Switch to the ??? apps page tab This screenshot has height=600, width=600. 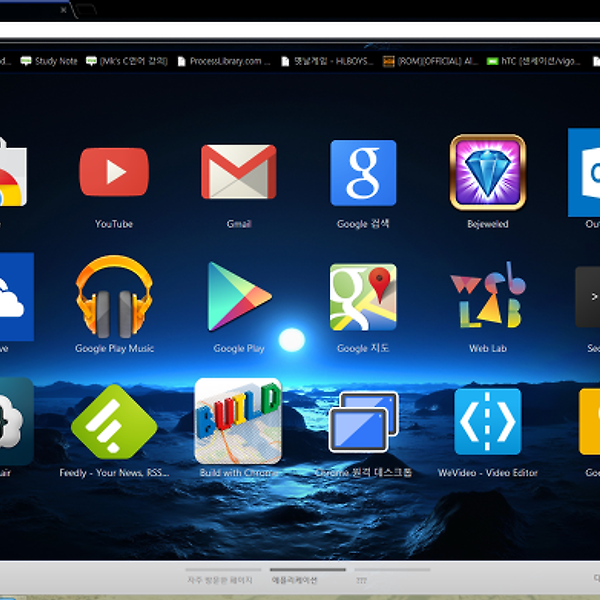362,579
